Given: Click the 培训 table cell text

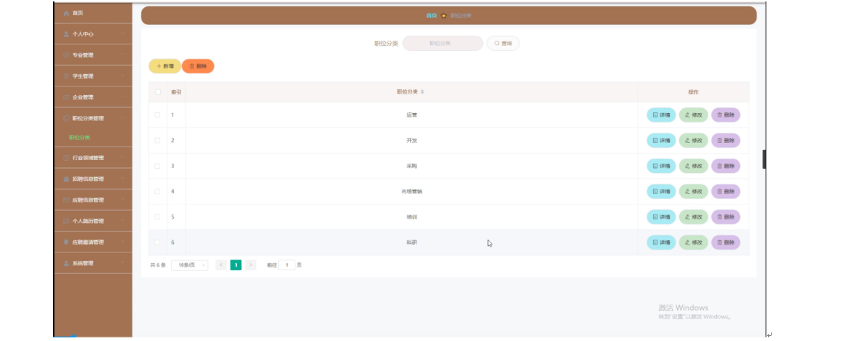Looking at the screenshot, I should point(411,217).
